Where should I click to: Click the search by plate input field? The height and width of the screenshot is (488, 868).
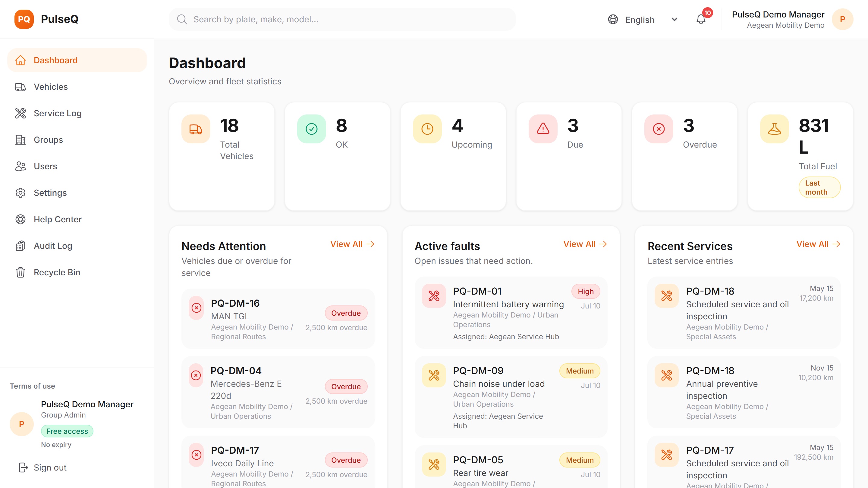click(x=342, y=19)
